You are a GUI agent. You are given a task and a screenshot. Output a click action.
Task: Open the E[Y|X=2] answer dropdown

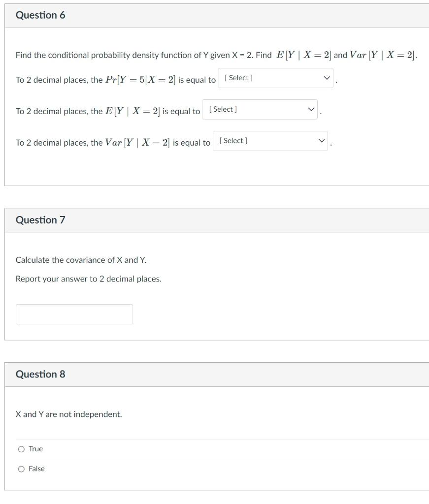pos(260,109)
